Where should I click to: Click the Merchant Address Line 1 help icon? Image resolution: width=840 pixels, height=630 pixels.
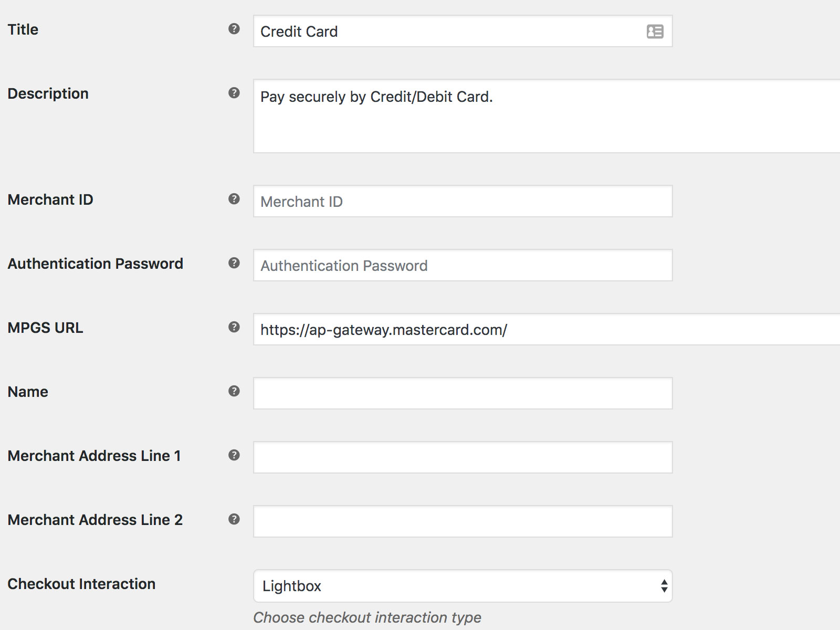click(234, 455)
